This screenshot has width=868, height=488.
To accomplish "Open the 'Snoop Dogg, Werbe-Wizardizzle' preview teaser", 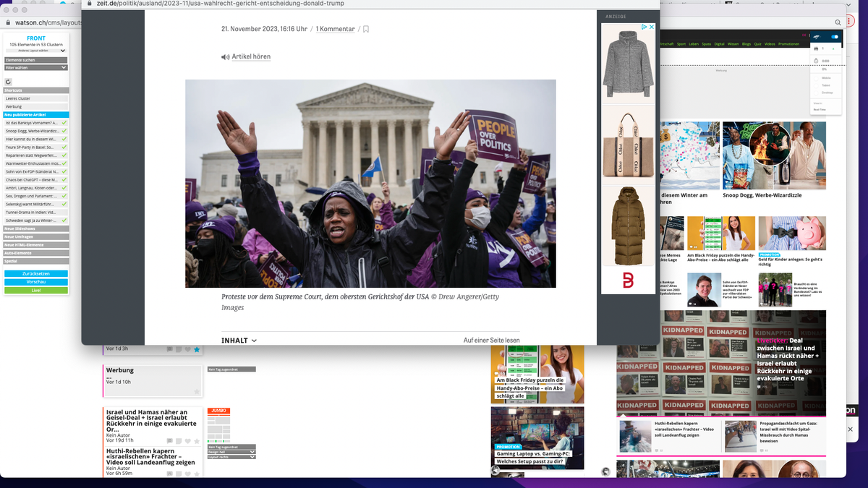I will tap(774, 160).
